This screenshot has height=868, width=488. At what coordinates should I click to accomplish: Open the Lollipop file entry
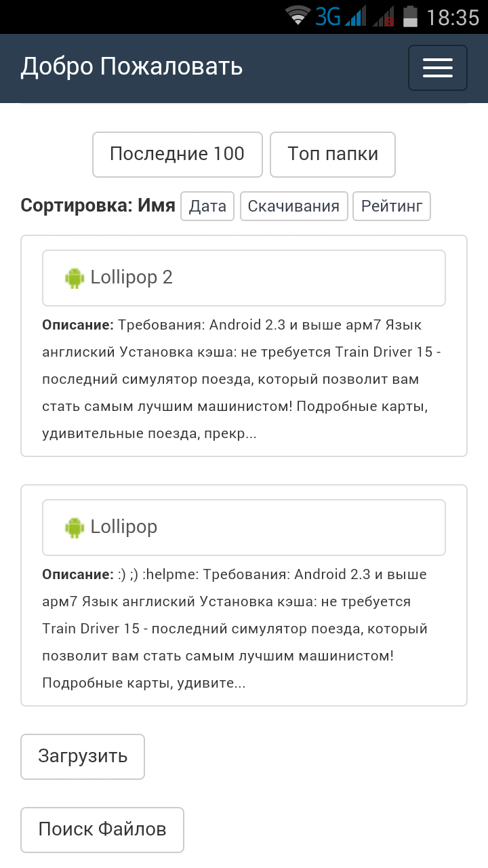point(243,528)
